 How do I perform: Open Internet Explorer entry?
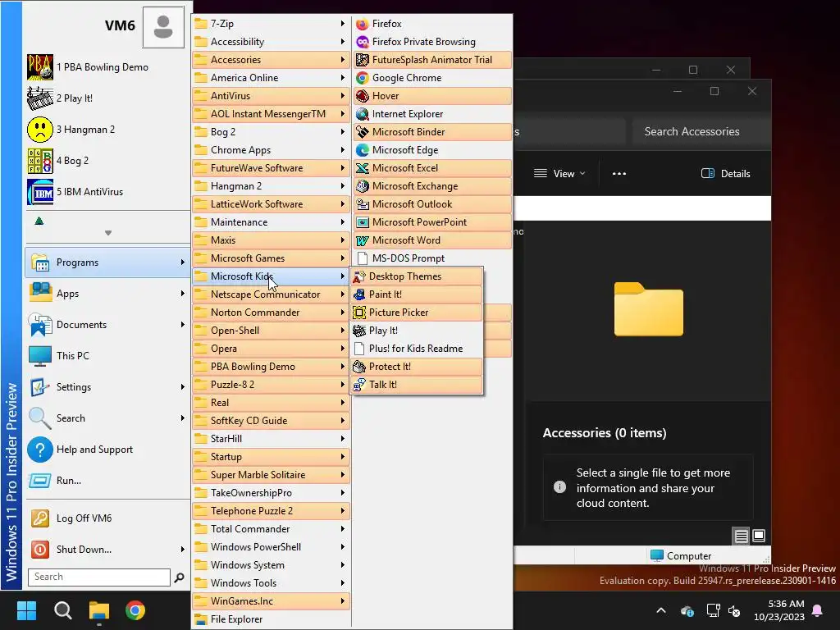pyautogui.click(x=431, y=113)
